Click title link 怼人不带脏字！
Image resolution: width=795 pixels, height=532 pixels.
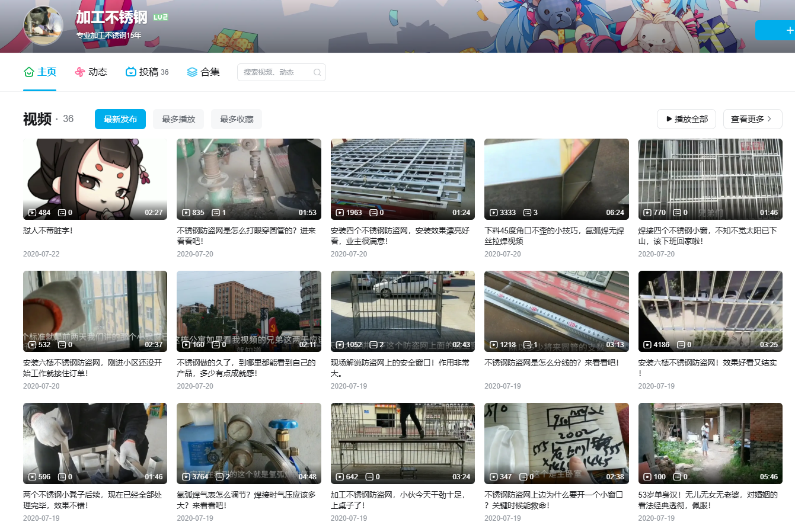tap(48, 230)
